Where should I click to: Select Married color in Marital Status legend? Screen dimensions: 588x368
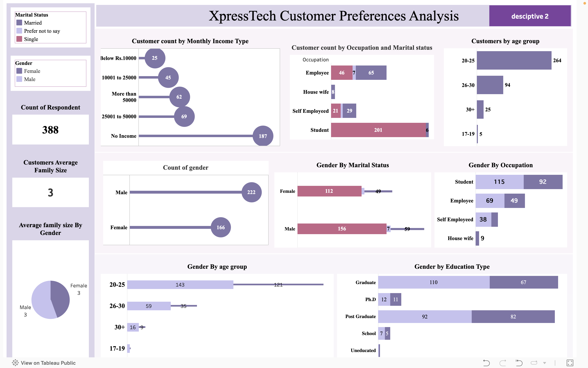tap(19, 23)
